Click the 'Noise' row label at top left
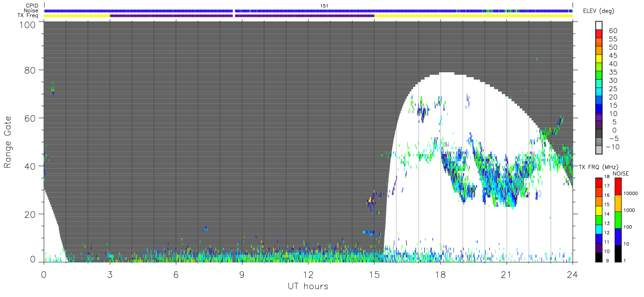This screenshot has height=297, width=644. tap(31, 10)
